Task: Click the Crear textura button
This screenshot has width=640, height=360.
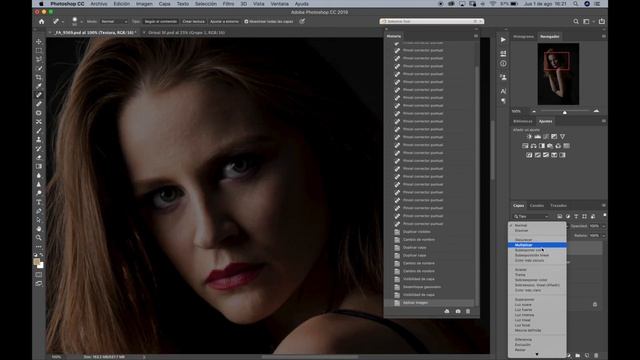Action: pyautogui.click(x=193, y=21)
